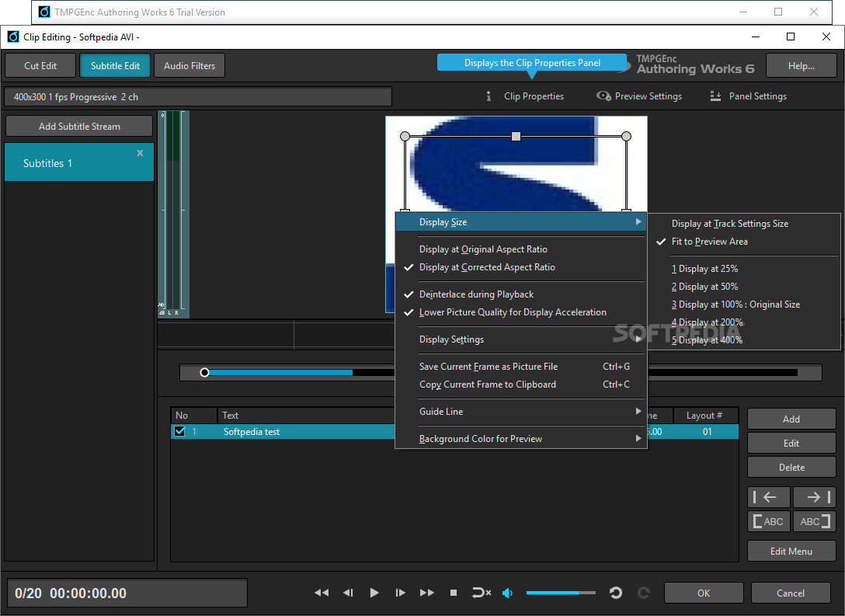The height and width of the screenshot is (616, 845).
Task: Click the Edit Menu button
Action: pos(791,551)
